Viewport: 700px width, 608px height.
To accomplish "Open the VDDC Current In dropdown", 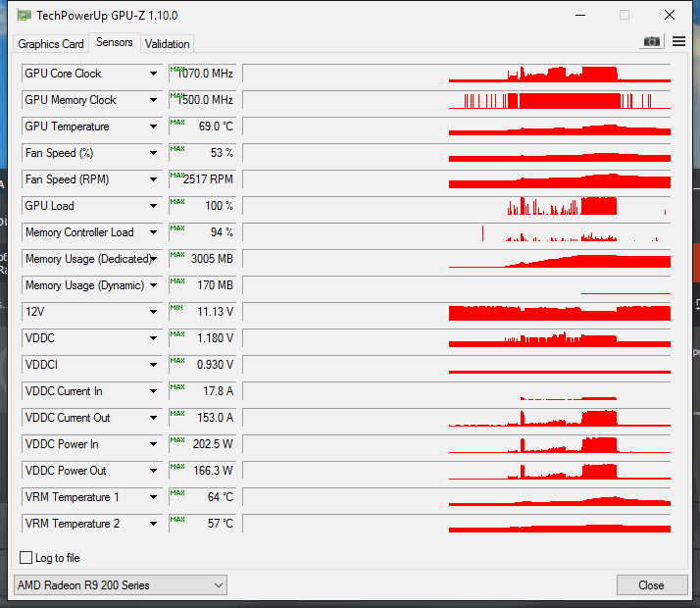I will click(x=153, y=391).
